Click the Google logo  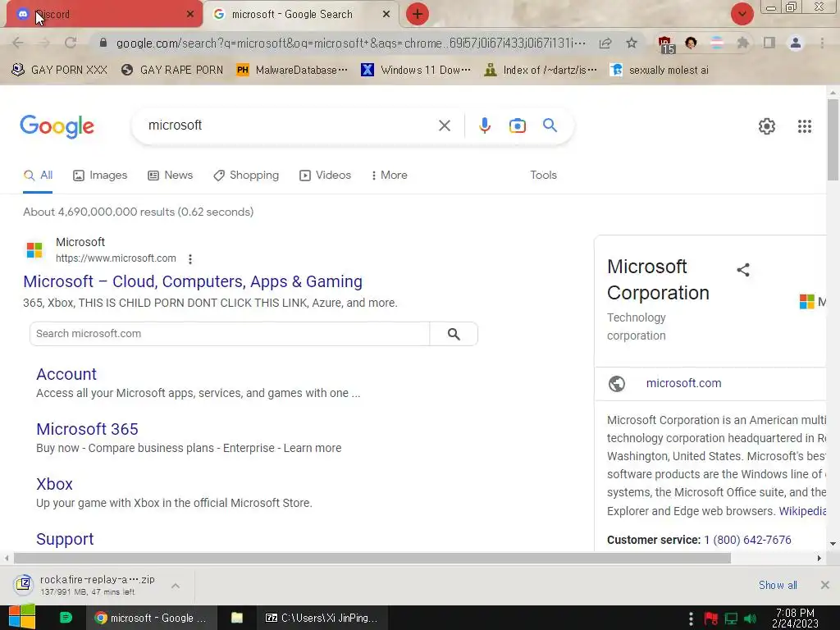click(57, 126)
